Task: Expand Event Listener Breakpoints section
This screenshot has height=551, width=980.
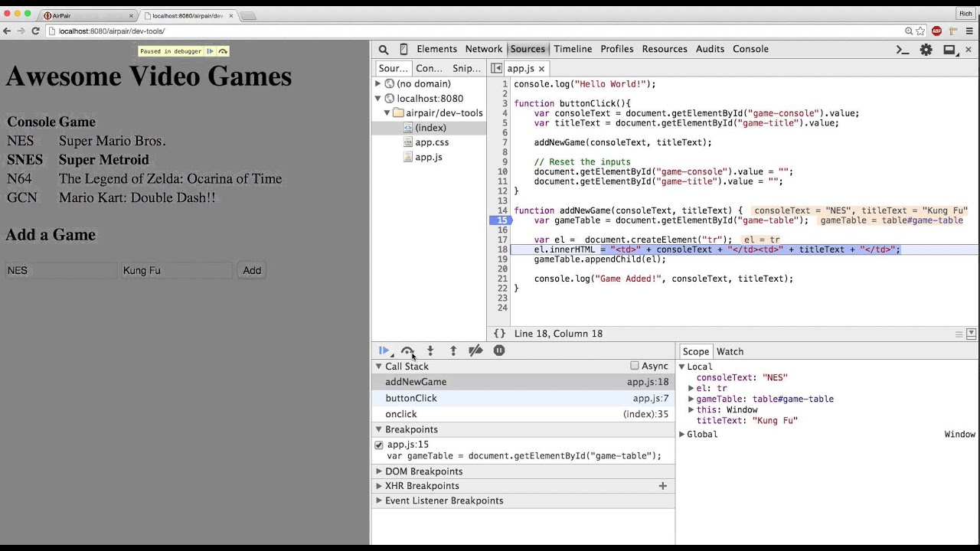Action: tap(378, 500)
